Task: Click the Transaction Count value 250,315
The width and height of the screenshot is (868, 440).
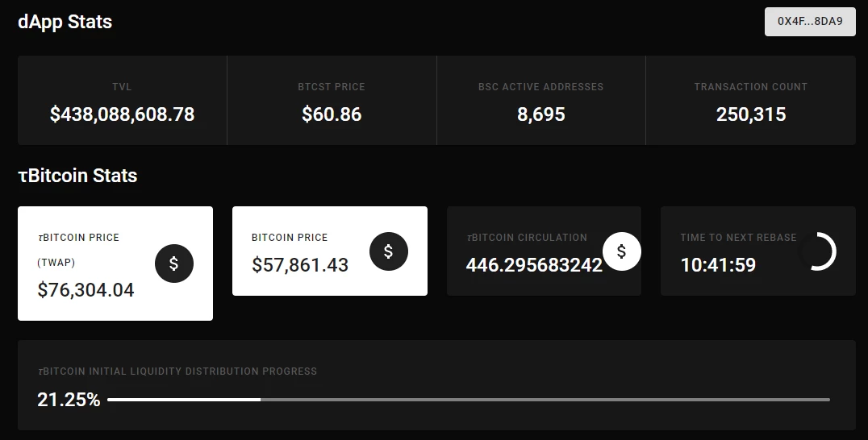Action: (x=751, y=114)
